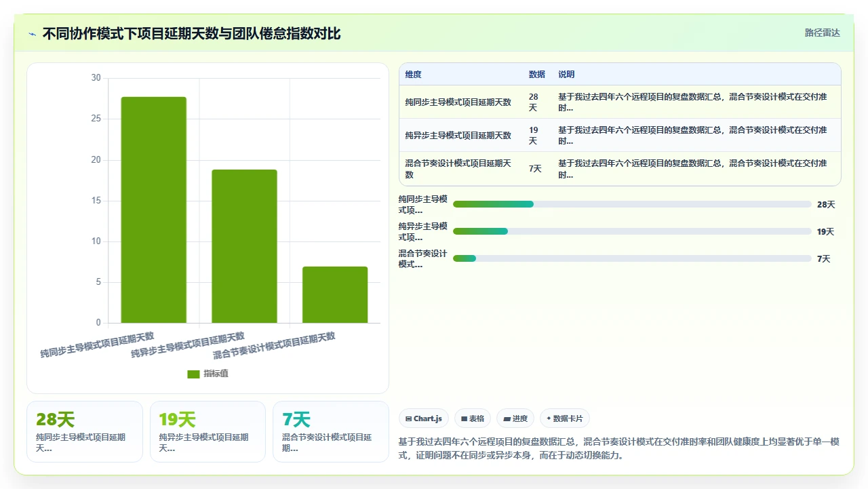The image size is (868, 489).
Task: Select the 进度 tag button
Action: 515,418
